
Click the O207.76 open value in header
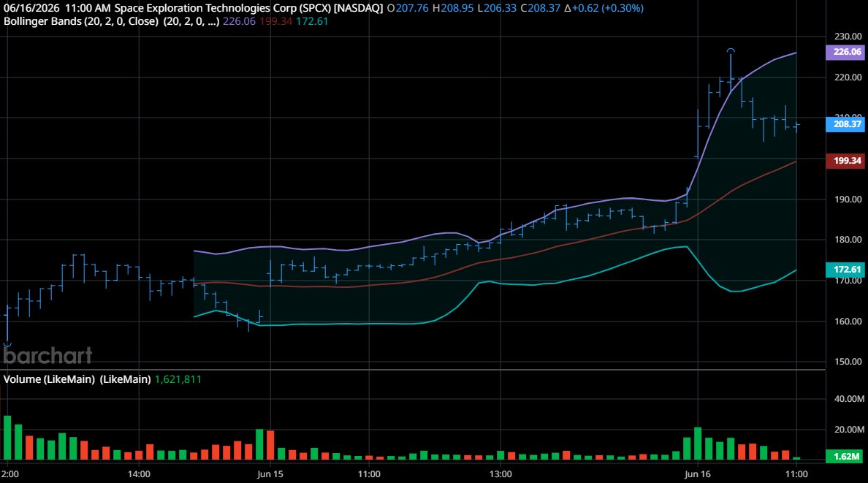408,8
